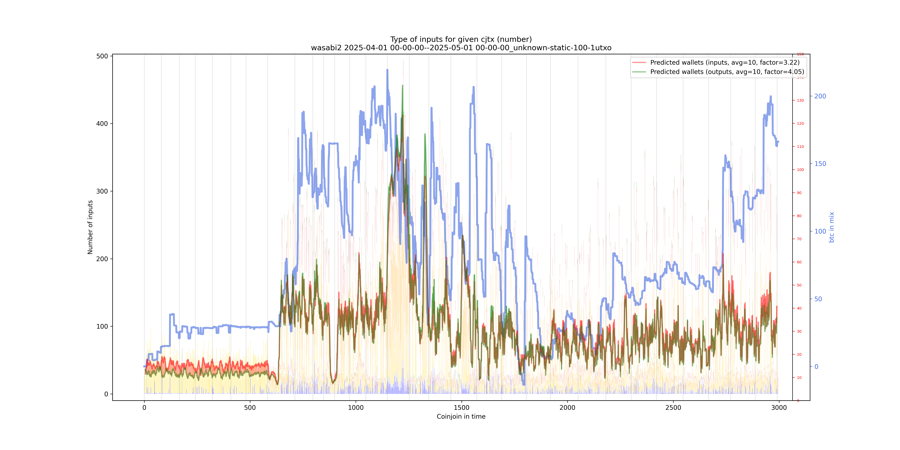Click x-axis tick label '0'

click(144, 406)
